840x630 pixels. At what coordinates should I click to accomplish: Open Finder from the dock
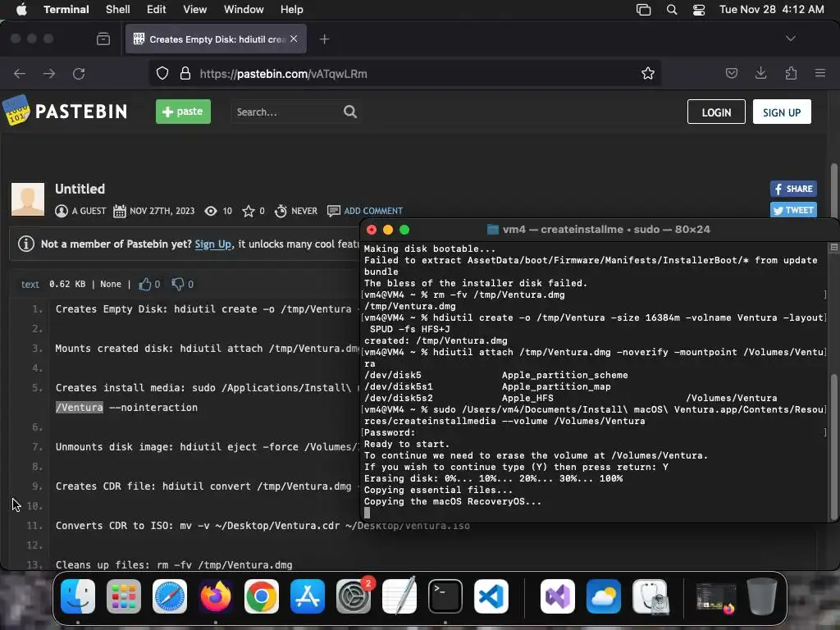pyautogui.click(x=78, y=596)
